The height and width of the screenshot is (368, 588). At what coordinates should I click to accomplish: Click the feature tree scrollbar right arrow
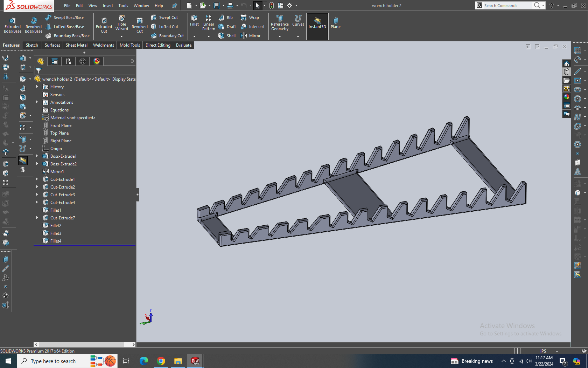[x=133, y=345]
